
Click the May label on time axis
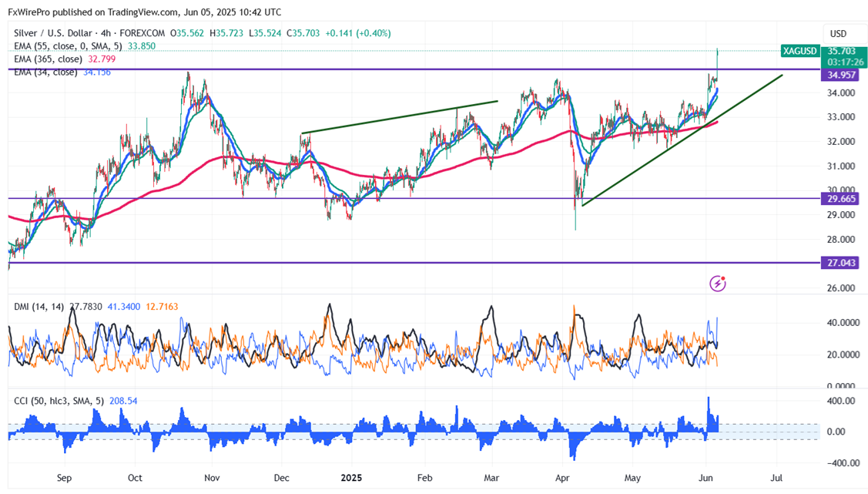pyautogui.click(x=632, y=478)
